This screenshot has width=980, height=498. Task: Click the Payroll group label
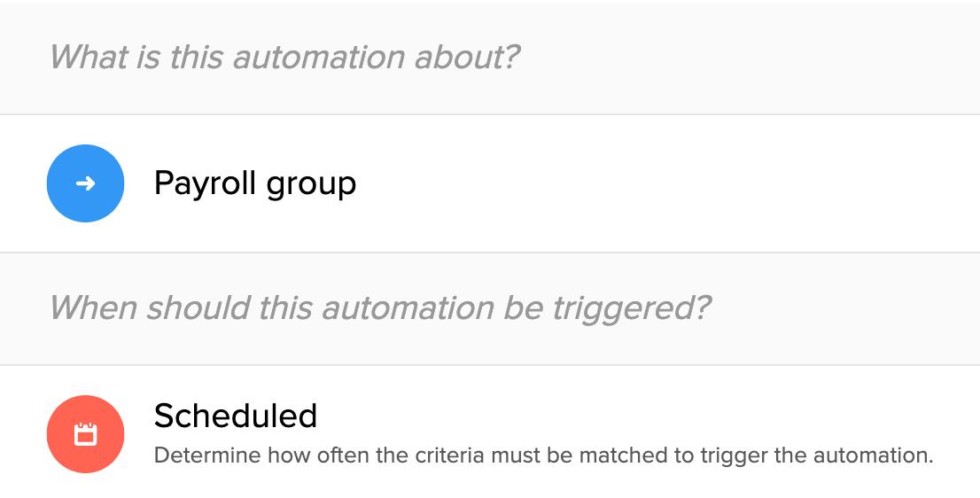point(255,183)
